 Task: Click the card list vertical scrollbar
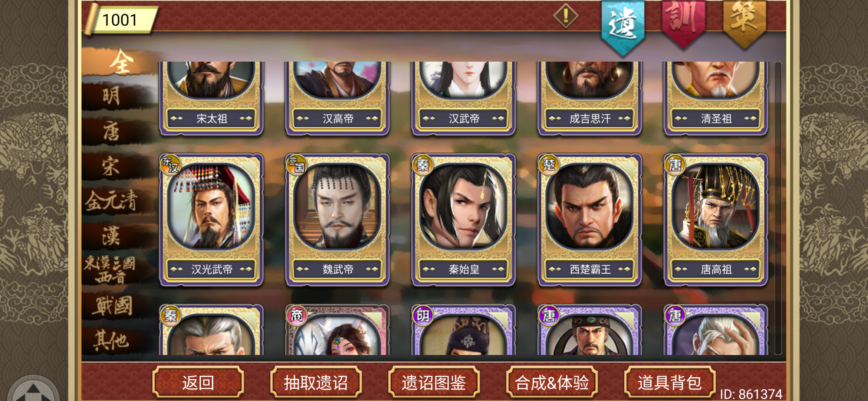tap(778, 208)
